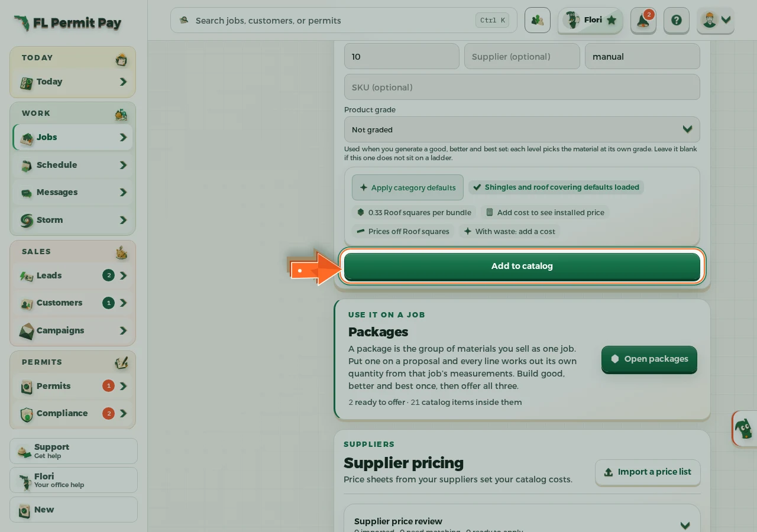The height and width of the screenshot is (532, 757).
Task: Click the Schedule sidebar icon
Action: point(27,166)
